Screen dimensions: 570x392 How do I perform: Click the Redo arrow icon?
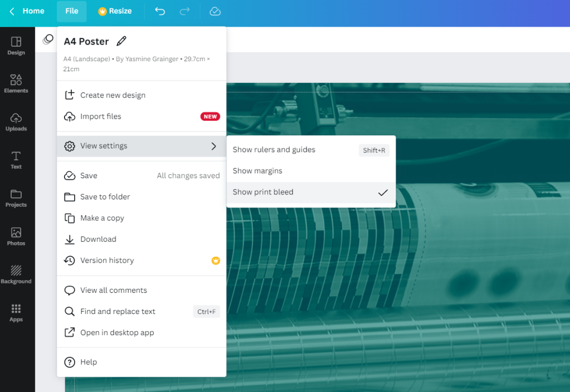tap(185, 11)
